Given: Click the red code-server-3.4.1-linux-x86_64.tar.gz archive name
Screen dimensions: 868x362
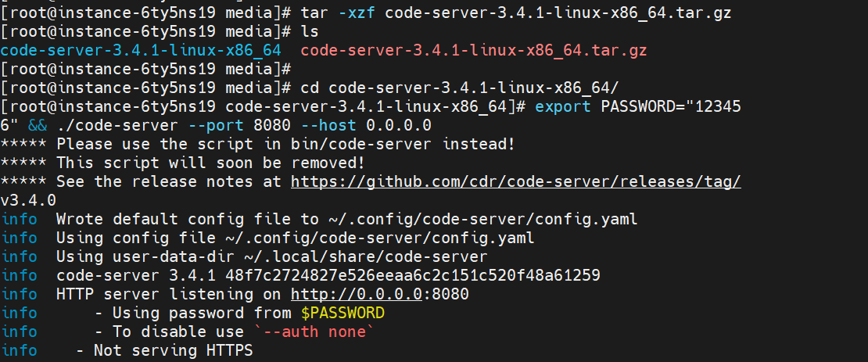Looking at the screenshot, I should coord(474,50).
